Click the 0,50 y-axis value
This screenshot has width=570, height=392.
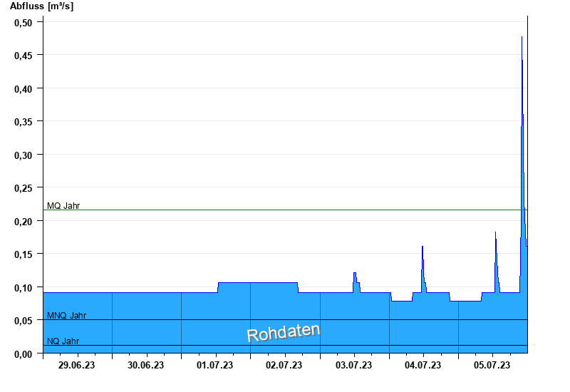click(x=24, y=23)
